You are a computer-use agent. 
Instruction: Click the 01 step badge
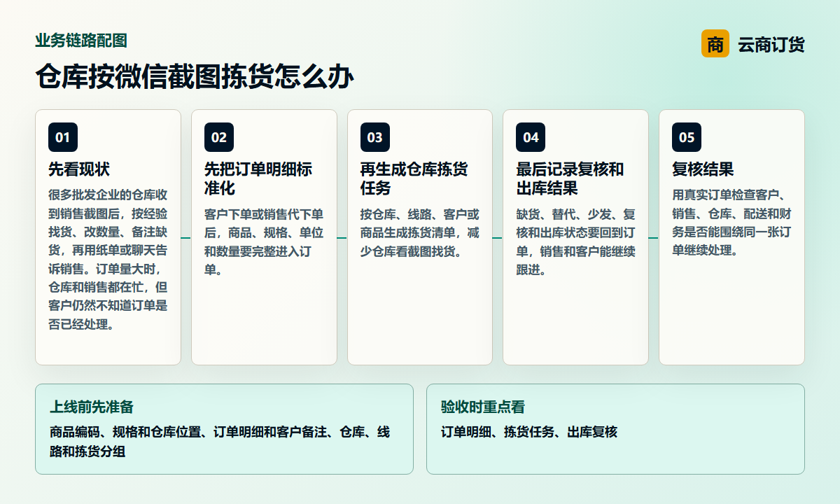point(63,137)
